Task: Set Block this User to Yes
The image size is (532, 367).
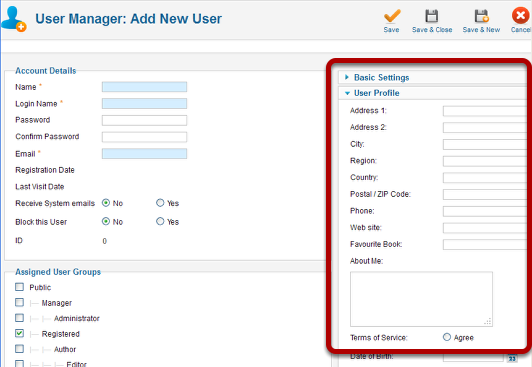Action: (160, 221)
